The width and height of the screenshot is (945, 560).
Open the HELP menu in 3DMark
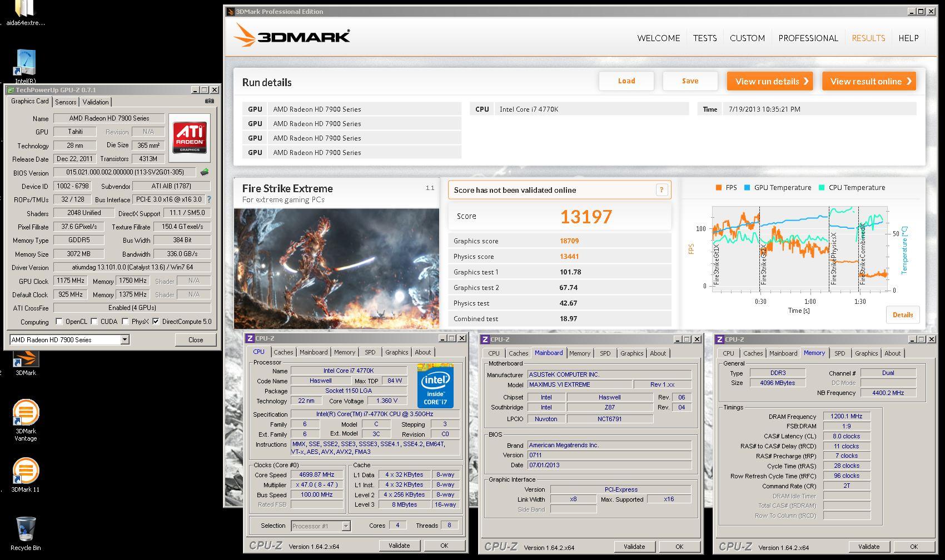[908, 38]
